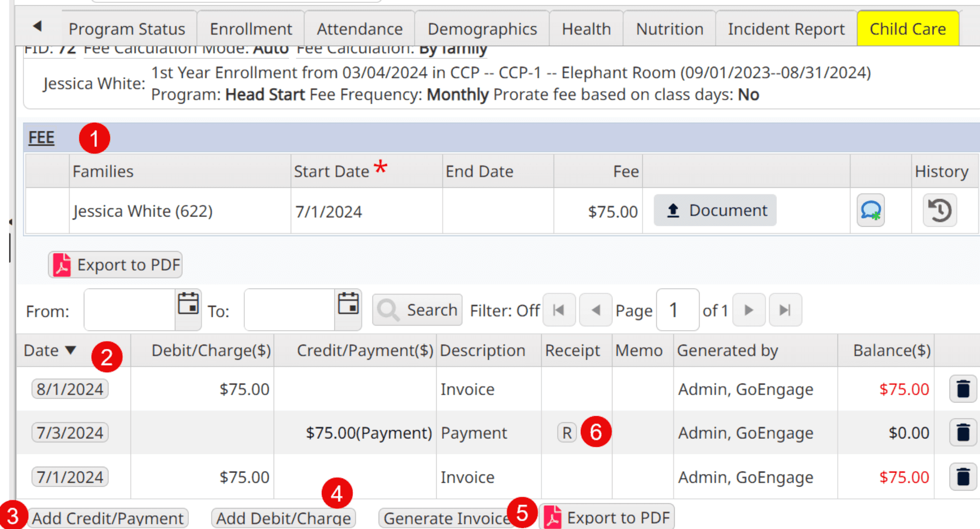Go to the previous page
The height and width of the screenshot is (529, 980).
(x=595, y=310)
